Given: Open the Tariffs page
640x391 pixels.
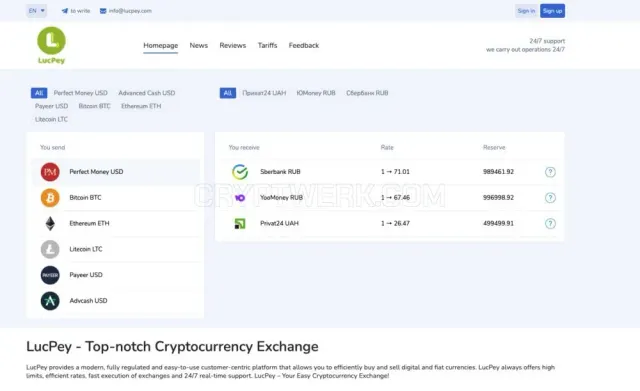Looking at the screenshot, I should pyautogui.click(x=267, y=45).
